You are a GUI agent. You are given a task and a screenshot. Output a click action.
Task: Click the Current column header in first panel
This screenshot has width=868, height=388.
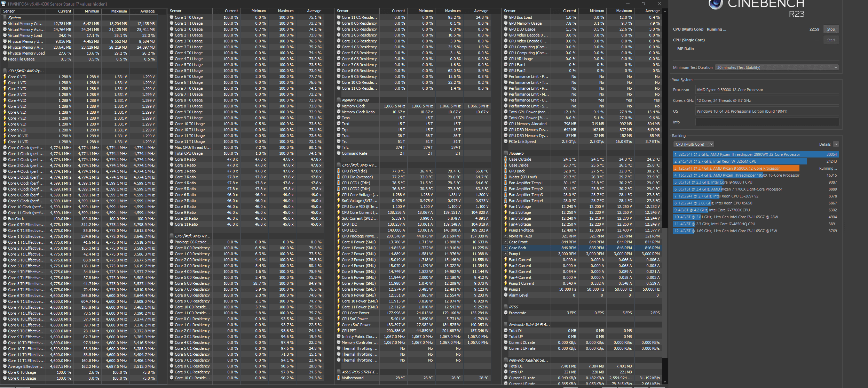click(60, 11)
